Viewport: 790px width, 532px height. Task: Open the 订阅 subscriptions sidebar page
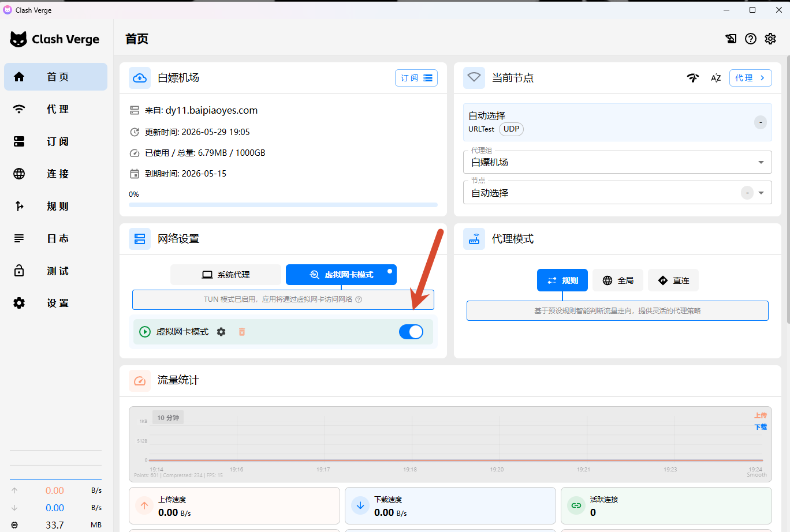[x=55, y=141]
